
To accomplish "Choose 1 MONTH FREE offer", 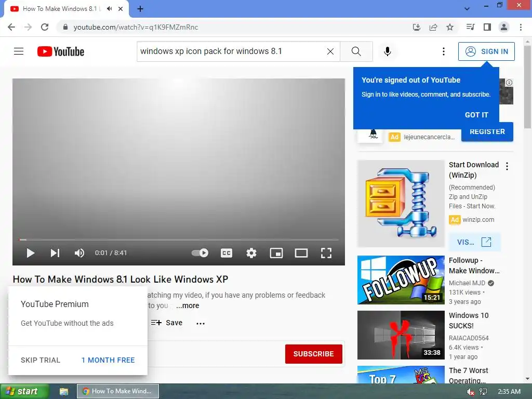I will coord(108,360).
